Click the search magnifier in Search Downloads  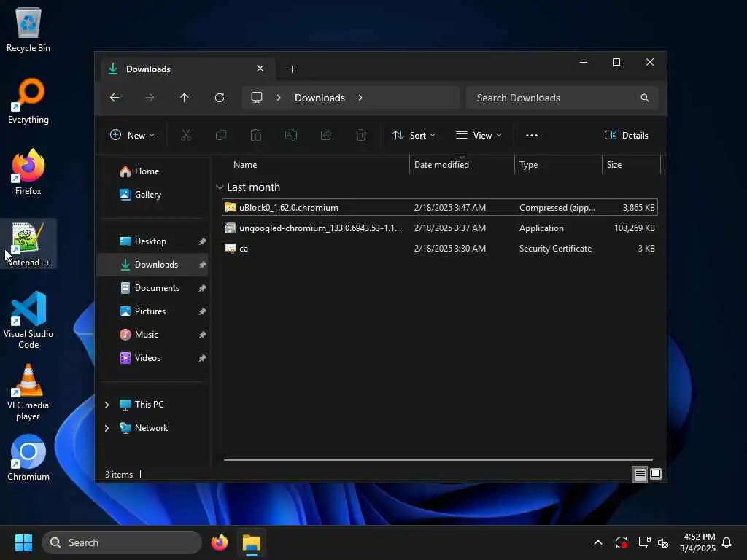pyautogui.click(x=645, y=98)
